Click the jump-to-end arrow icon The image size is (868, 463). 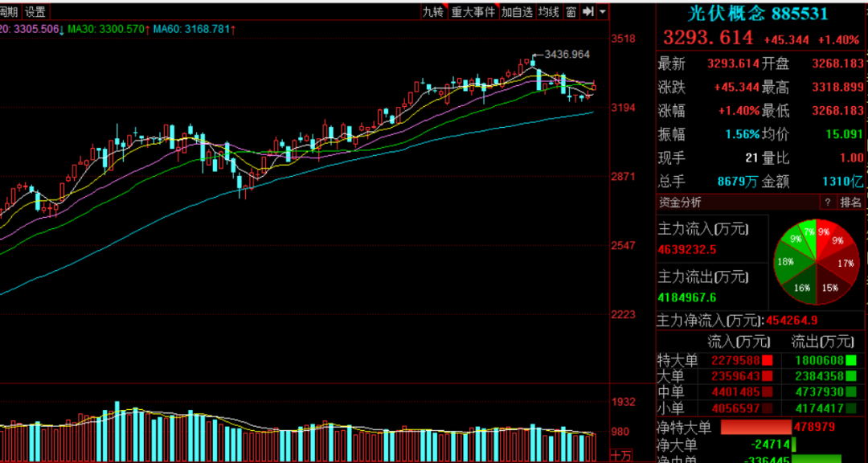588,11
